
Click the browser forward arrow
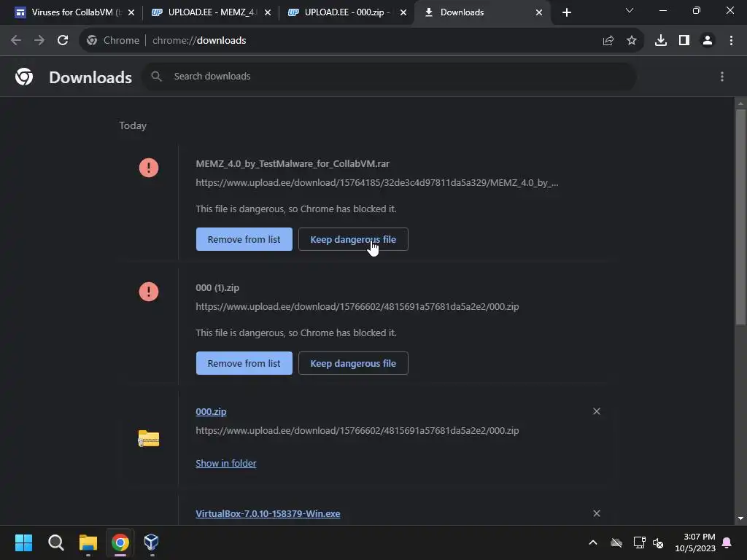39,41
